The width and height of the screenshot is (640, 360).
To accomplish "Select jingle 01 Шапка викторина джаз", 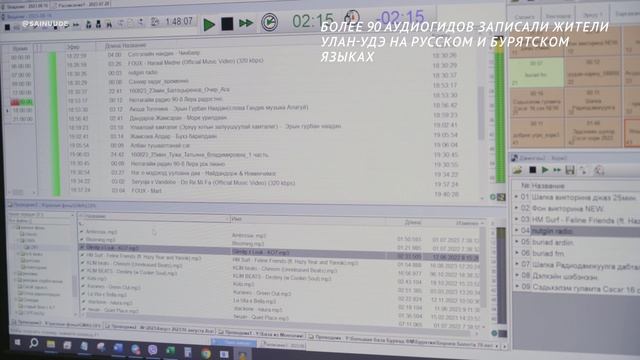I will (x=576, y=198).
